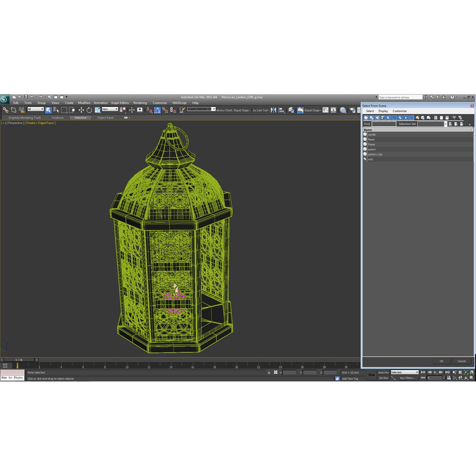Toggle the 3D Snaps button
Image resolution: width=476 pixels, height=476 pixels.
[149, 110]
